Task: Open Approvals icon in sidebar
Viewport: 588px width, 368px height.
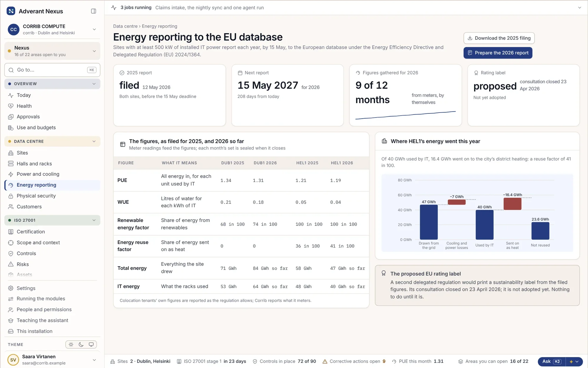Action: click(x=11, y=117)
